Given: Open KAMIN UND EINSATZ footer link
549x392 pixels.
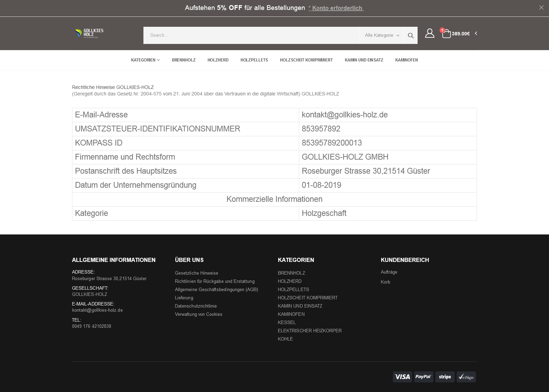Looking at the screenshot, I should point(300,306).
